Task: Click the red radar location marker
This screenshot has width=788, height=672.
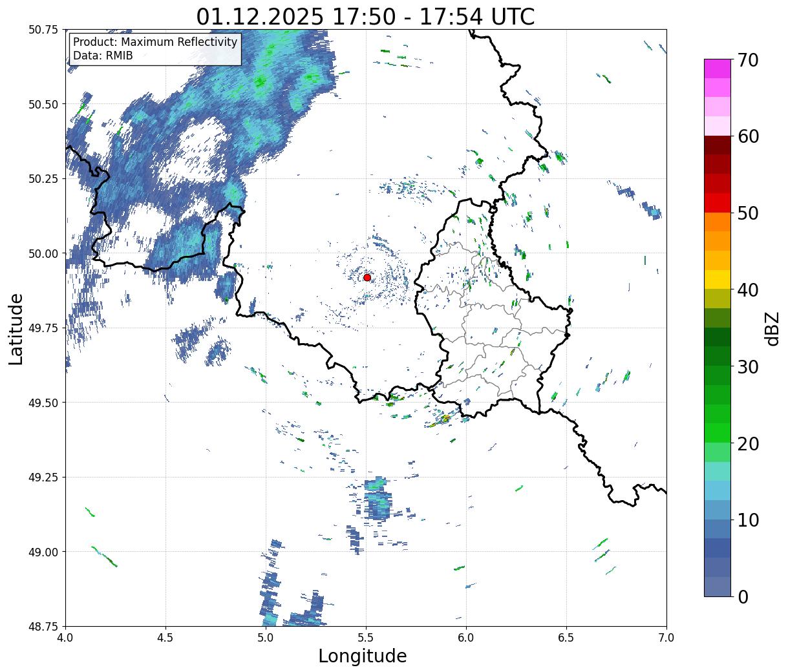Action: point(367,277)
